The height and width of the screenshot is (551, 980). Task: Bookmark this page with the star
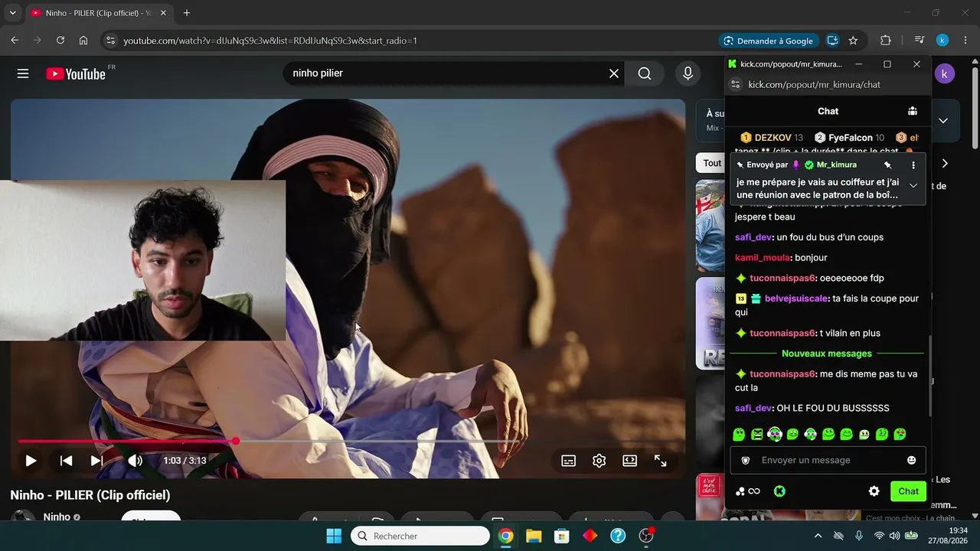[x=853, y=41]
